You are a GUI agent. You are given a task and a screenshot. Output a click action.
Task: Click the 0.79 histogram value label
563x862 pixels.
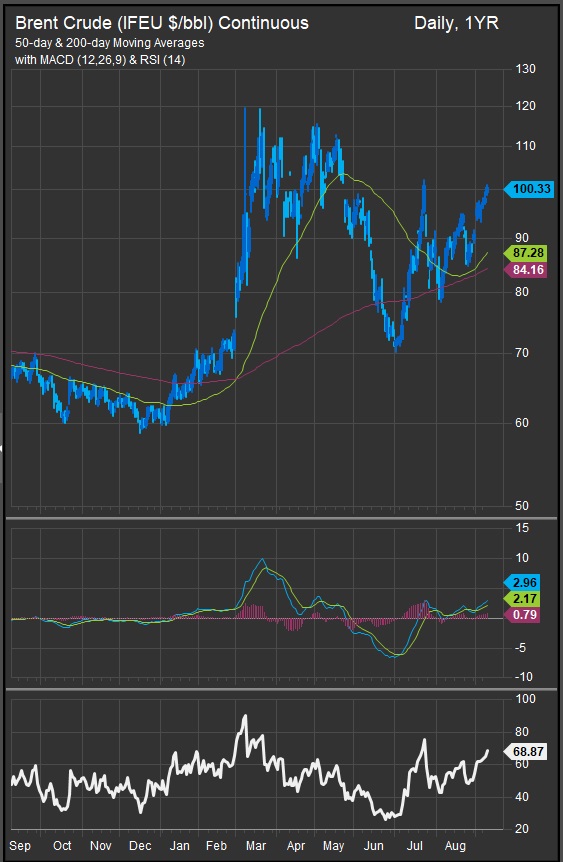click(522, 615)
